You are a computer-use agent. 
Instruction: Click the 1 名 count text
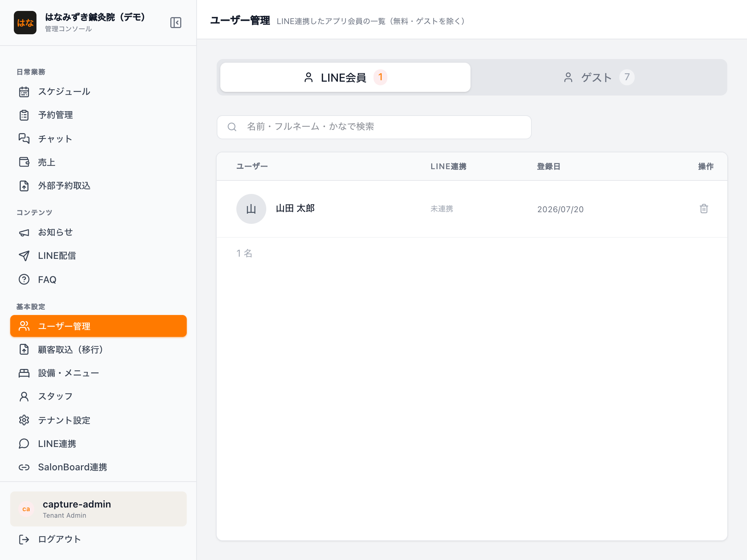coord(244,253)
